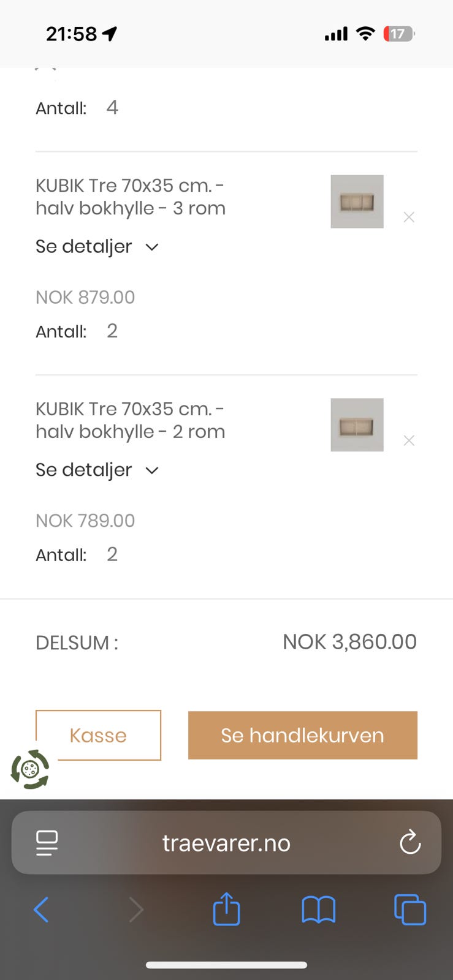The height and width of the screenshot is (980, 453).
Task: Open Safari bookmarks book icon
Action: (x=319, y=910)
